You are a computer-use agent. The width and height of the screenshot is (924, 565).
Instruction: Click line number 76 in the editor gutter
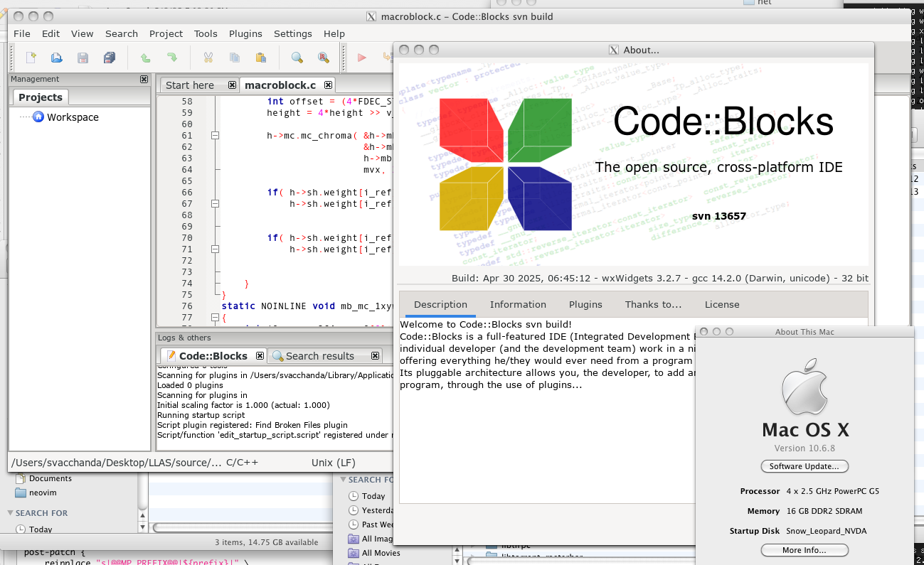click(x=187, y=306)
